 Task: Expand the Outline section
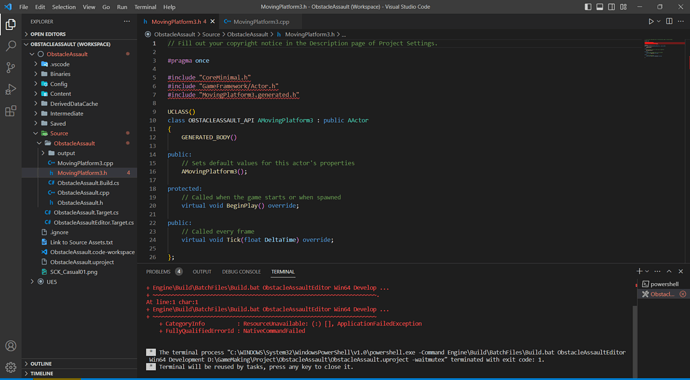point(79,364)
